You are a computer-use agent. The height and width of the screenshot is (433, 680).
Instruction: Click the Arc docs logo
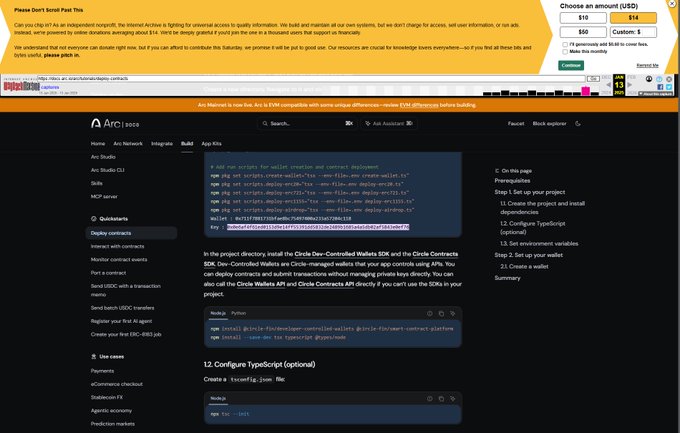click(x=115, y=124)
